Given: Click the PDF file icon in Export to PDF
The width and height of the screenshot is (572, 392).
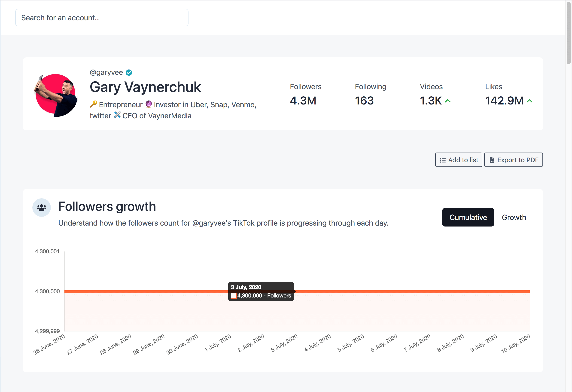Looking at the screenshot, I should click(x=492, y=160).
